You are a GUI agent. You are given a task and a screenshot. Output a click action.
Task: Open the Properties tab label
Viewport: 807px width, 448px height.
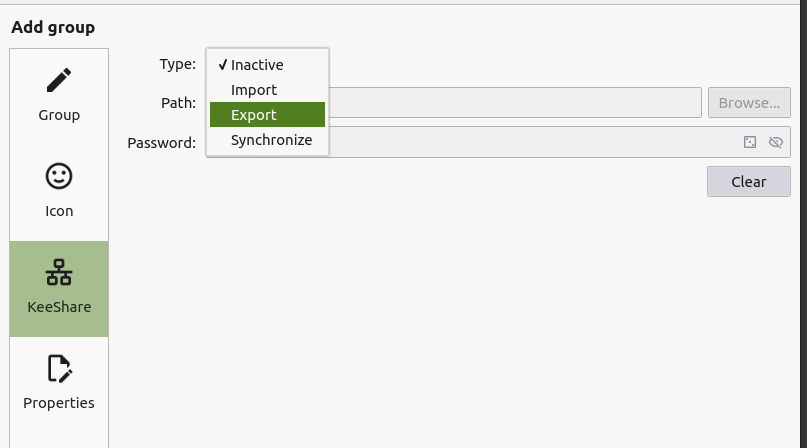[59, 403]
